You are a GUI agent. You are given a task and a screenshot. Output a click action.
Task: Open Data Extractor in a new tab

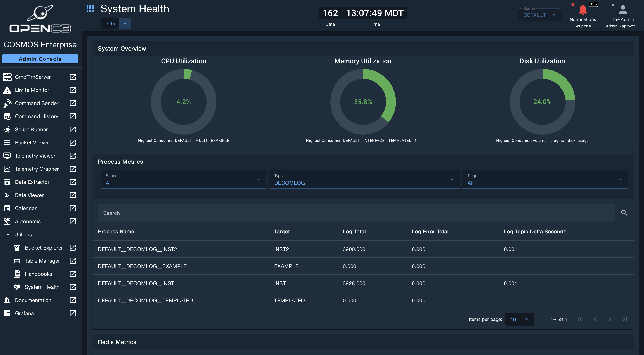click(x=73, y=182)
